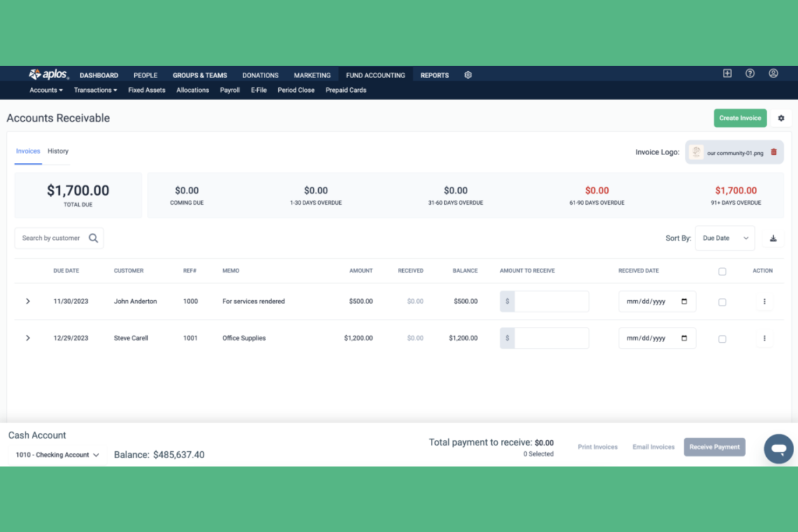Check the select-all checkbox in the table header
The width and height of the screenshot is (798, 532).
coord(723,272)
